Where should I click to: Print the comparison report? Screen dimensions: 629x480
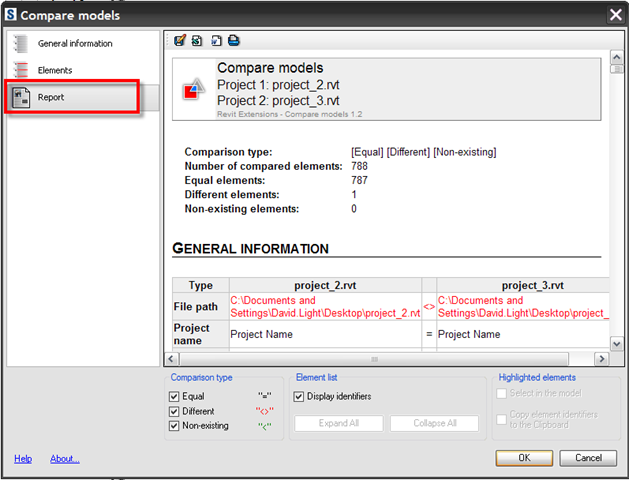tap(234, 41)
